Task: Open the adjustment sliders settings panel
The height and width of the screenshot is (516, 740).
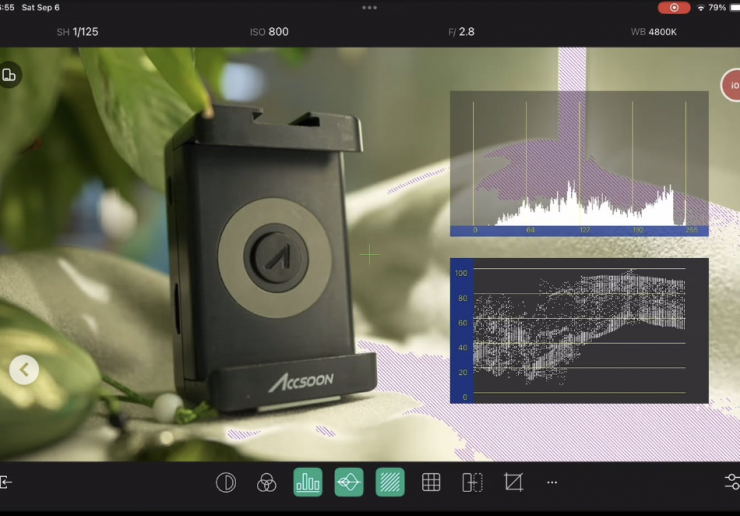Action: point(731,482)
